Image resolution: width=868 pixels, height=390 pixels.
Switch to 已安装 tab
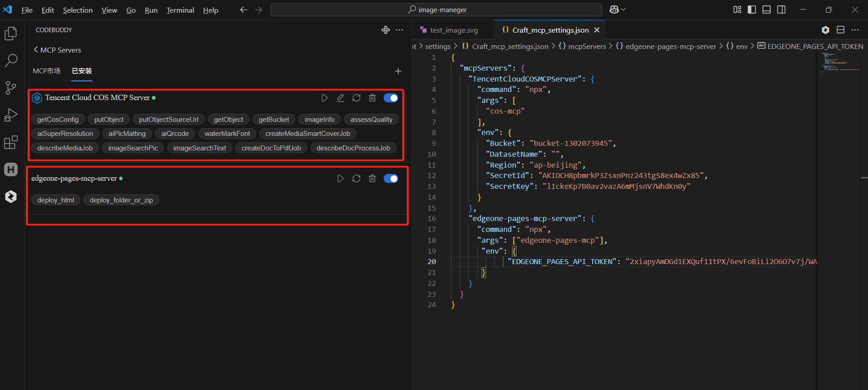click(x=82, y=71)
